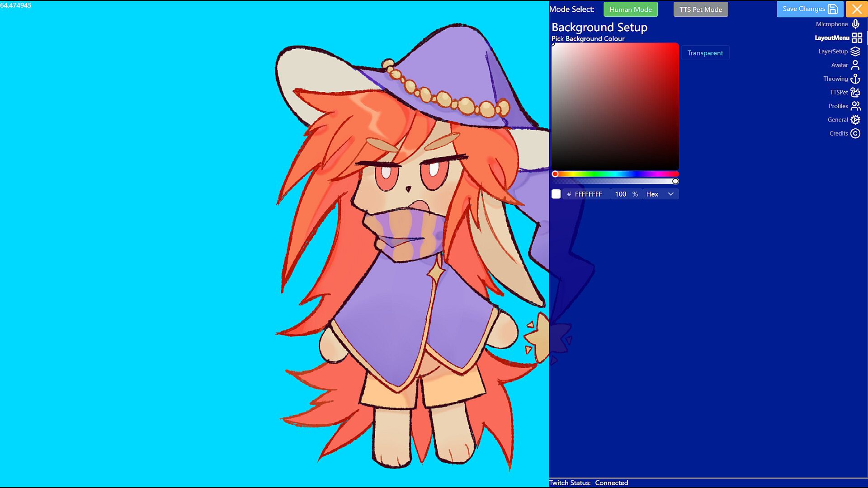Open the Microphone settings icon
868x488 pixels.
tap(855, 24)
